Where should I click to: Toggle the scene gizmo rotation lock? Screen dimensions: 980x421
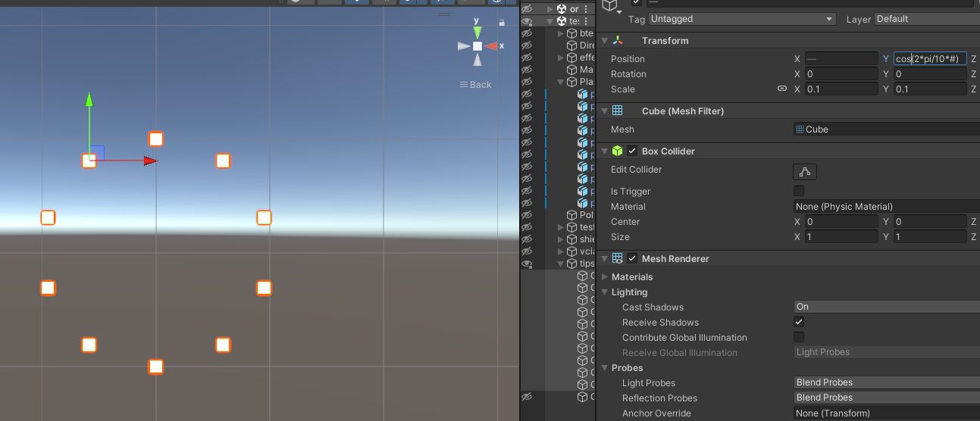coord(502,23)
